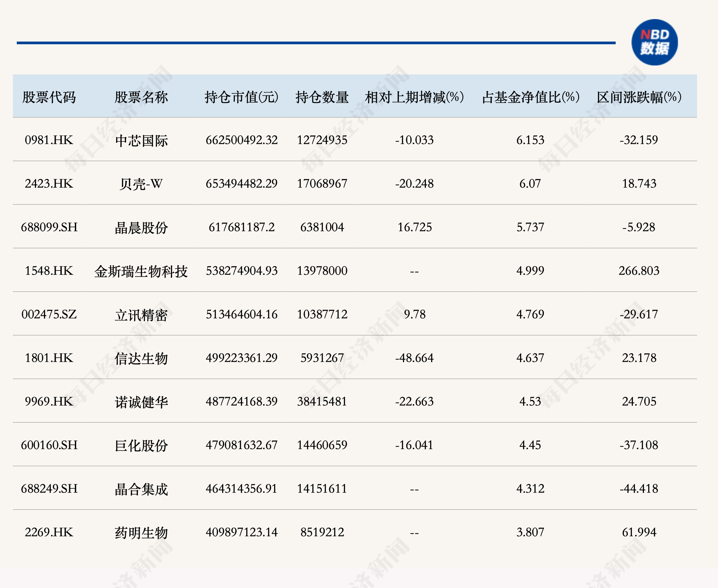The image size is (718, 588).
Task: Click the range gain value 266.803
Action: [x=639, y=271]
